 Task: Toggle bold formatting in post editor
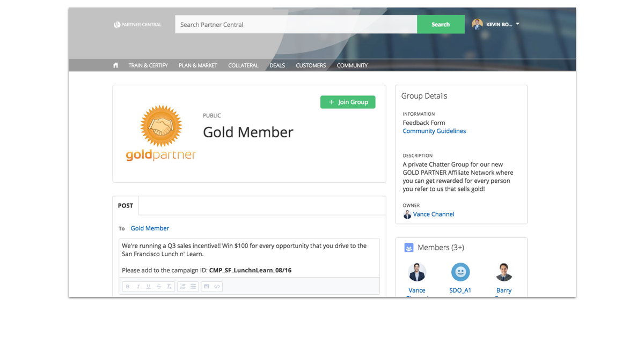pyautogui.click(x=128, y=287)
